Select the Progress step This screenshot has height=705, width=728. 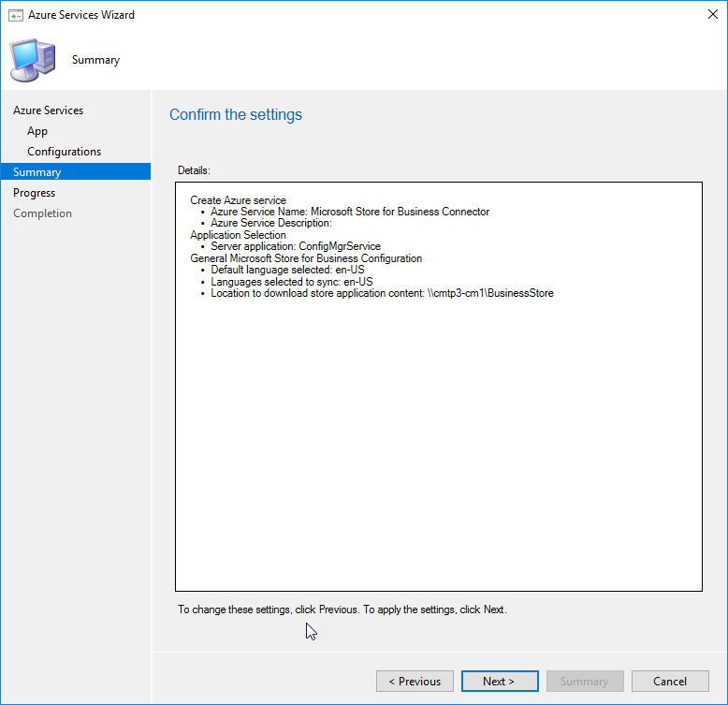pos(35,193)
